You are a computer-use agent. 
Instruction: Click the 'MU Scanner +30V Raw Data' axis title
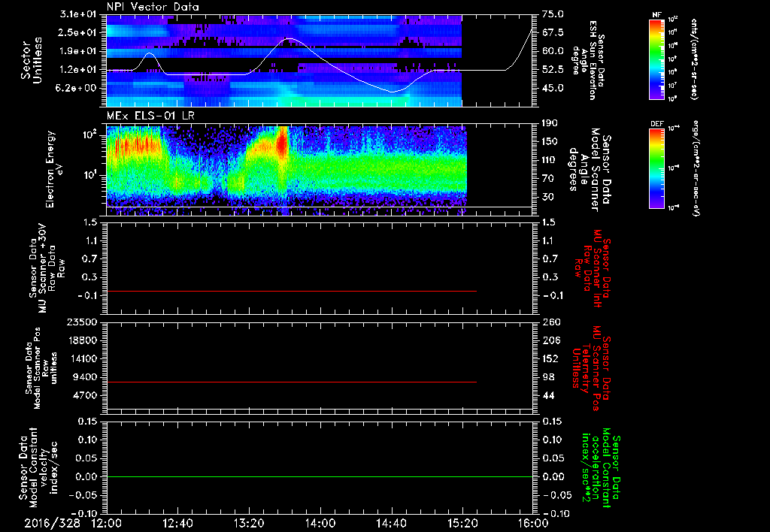tap(47, 268)
